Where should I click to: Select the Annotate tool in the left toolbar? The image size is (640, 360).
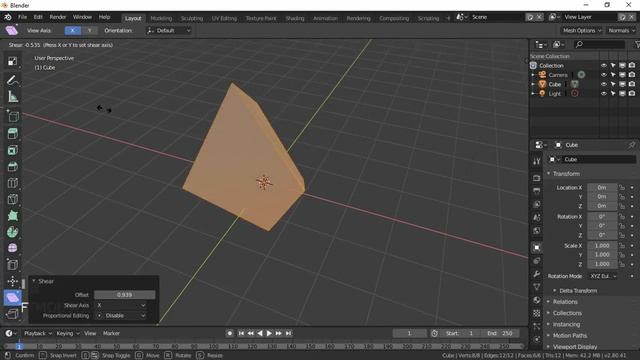click(x=13, y=80)
